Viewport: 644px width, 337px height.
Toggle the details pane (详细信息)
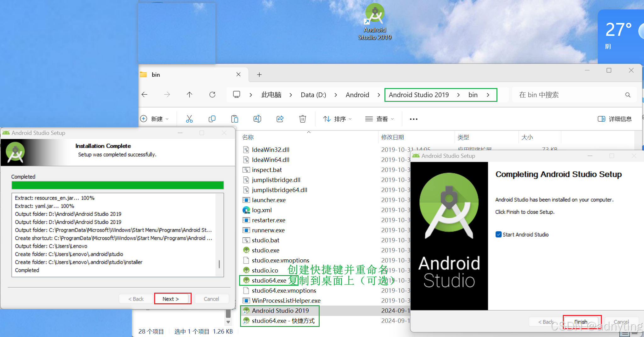coord(614,119)
